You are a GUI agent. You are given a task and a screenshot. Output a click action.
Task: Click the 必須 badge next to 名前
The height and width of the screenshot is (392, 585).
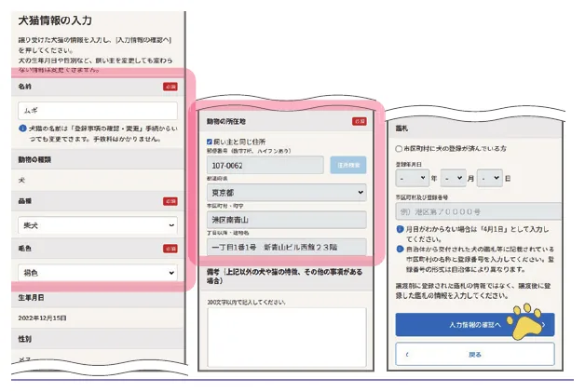(x=170, y=87)
